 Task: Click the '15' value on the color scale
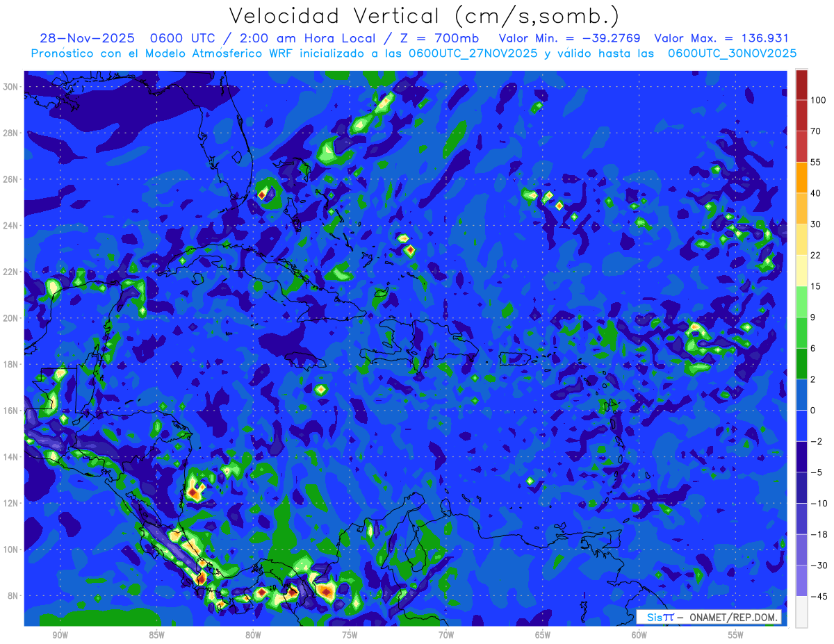(x=816, y=286)
